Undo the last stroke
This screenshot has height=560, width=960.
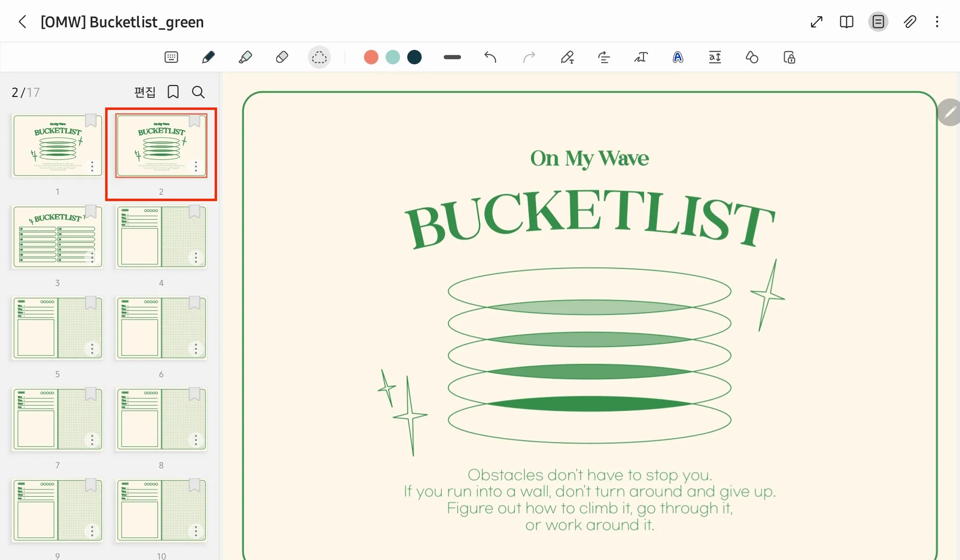(x=490, y=58)
